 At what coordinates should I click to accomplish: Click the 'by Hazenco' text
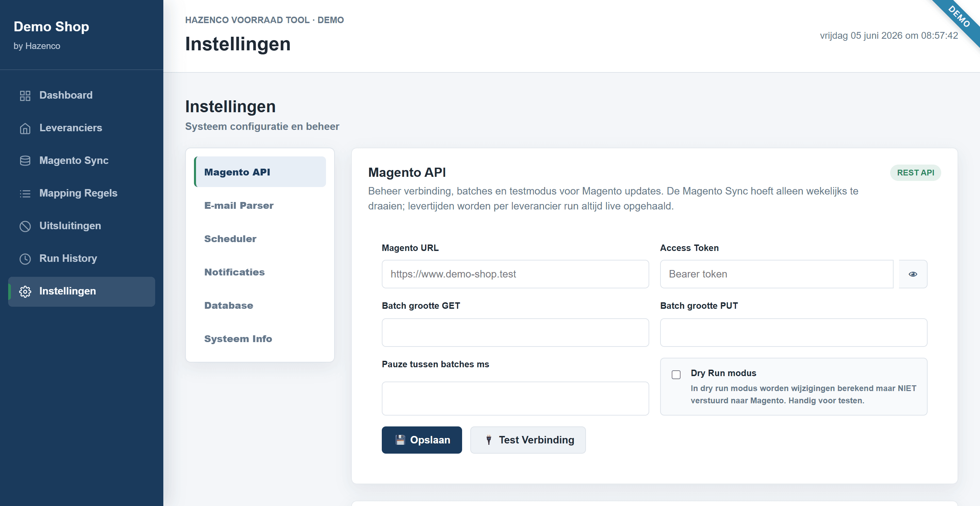(37, 46)
